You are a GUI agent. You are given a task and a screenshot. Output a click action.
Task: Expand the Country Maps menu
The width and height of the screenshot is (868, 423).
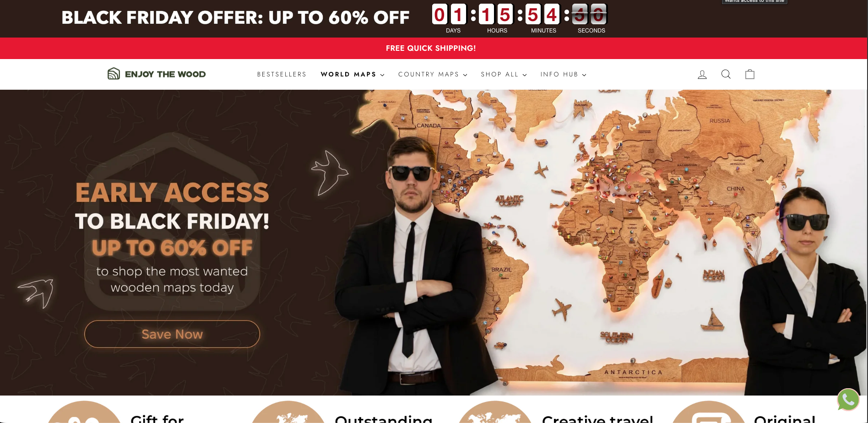(x=433, y=74)
